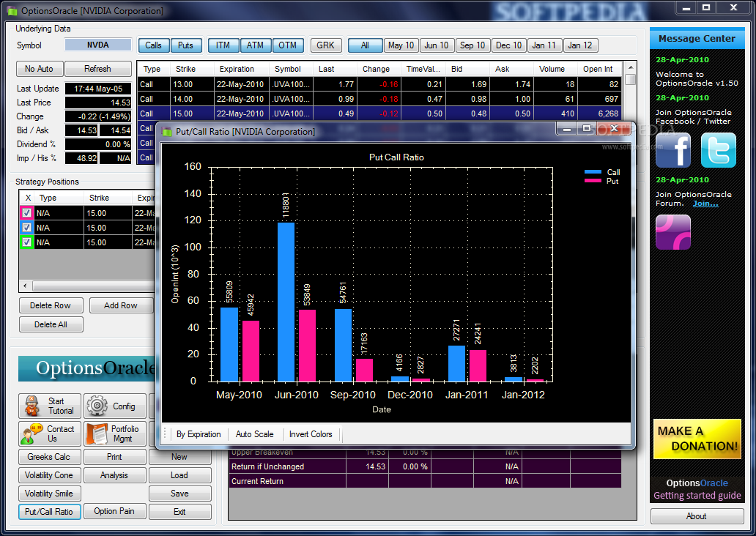Click the Refresh button
Screen dimensions: 756x536
click(x=98, y=69)
